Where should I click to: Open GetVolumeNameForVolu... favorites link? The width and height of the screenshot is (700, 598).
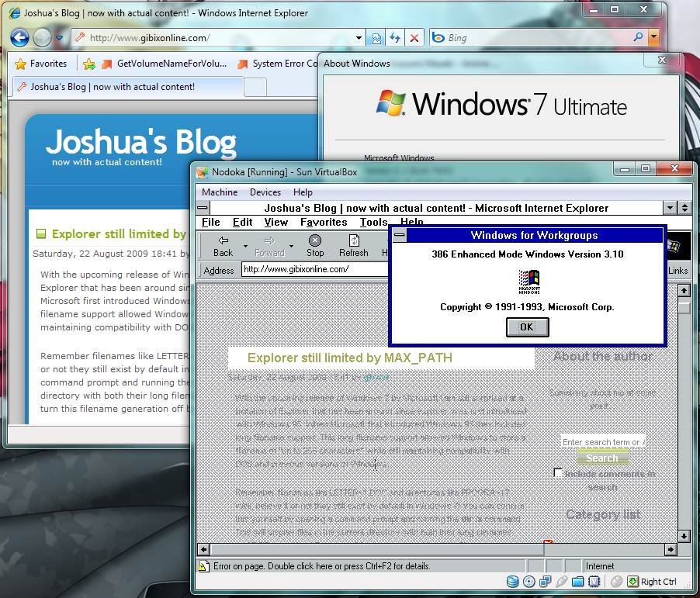[x=164, y=64]
